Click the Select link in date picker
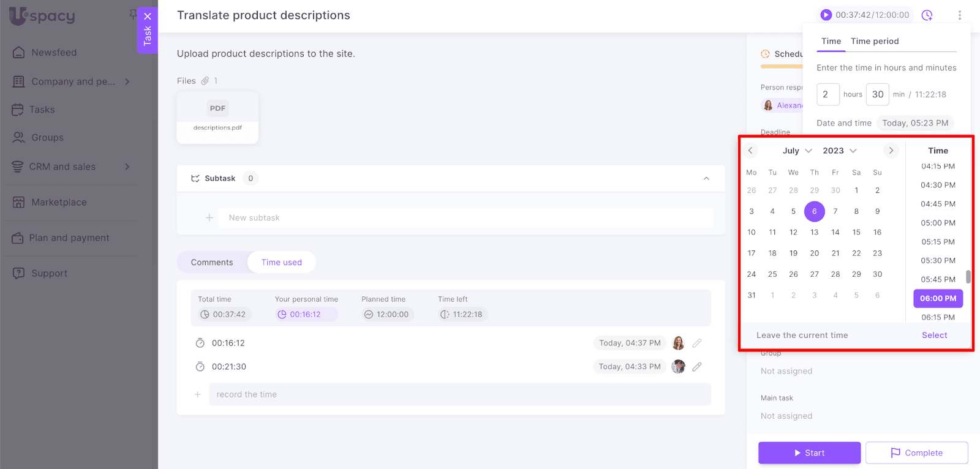This screenshot has height=469, width=980. pyautogui.click(x=934, y=336)
